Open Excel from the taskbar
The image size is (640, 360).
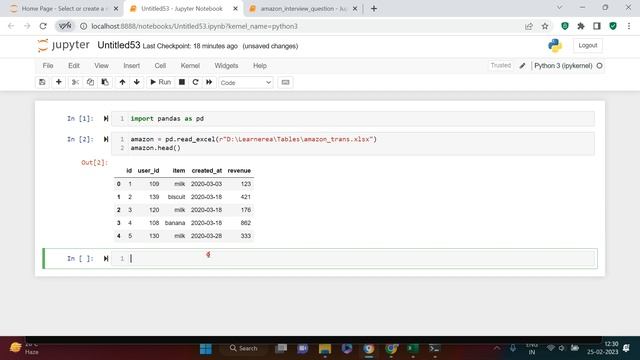pos(413,349)
